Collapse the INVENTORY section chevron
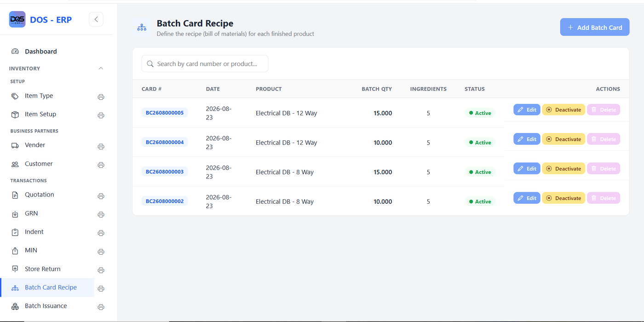Screen dimensions: 644x322 101,69
